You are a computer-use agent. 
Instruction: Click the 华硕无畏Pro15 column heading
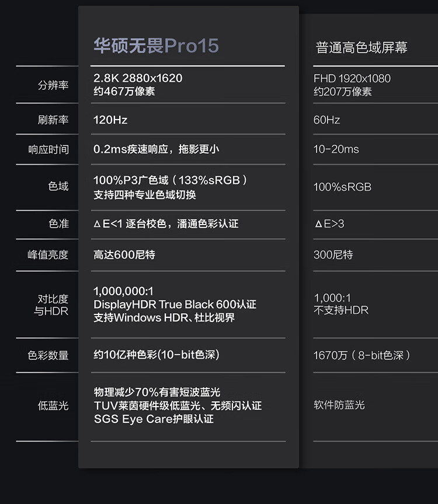[156, 47]
